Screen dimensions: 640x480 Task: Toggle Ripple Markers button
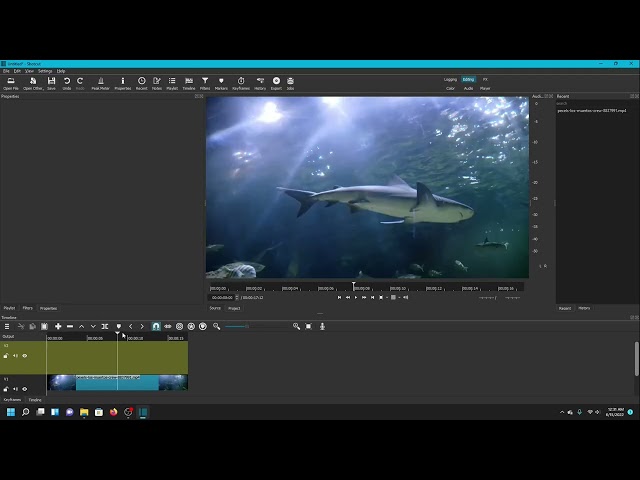pos(203,326)
